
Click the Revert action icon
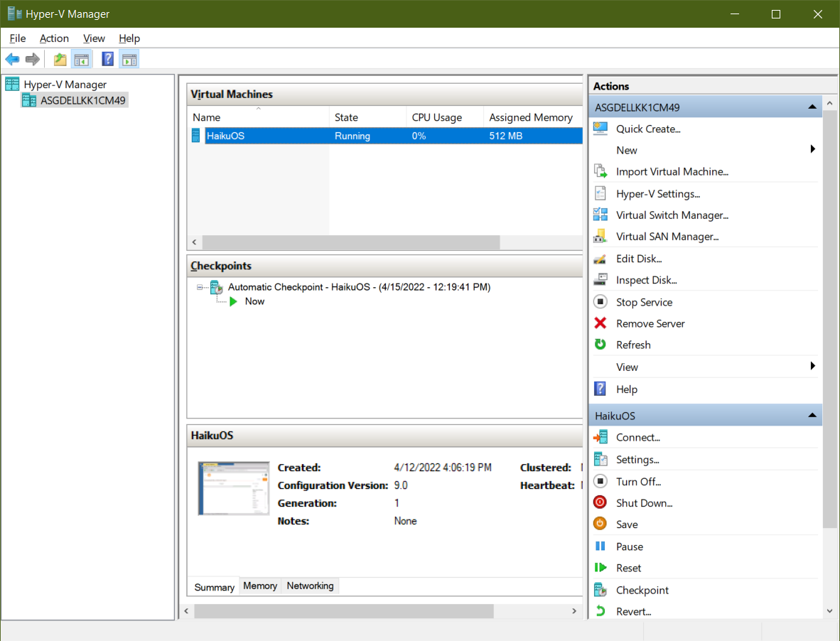601,611
